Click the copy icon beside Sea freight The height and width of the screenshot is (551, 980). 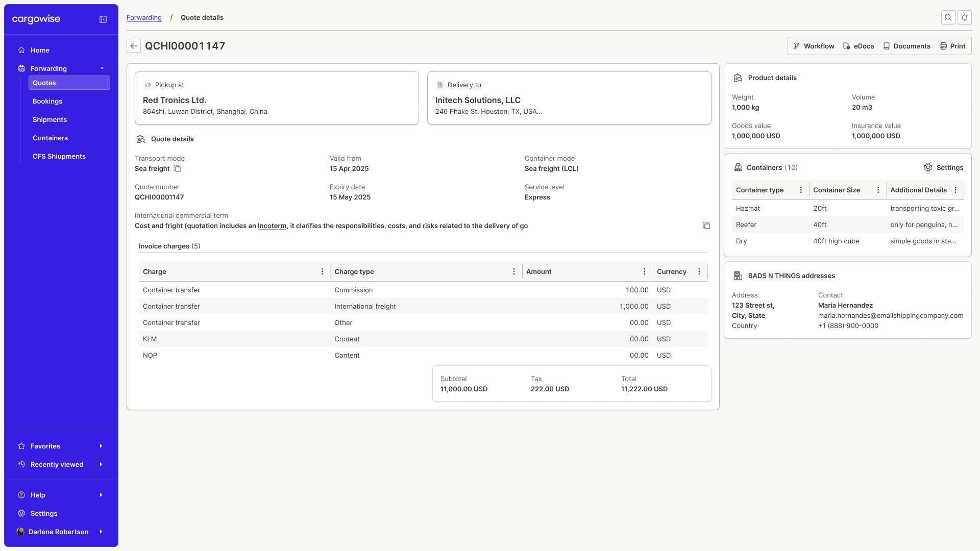pos(177,168)
